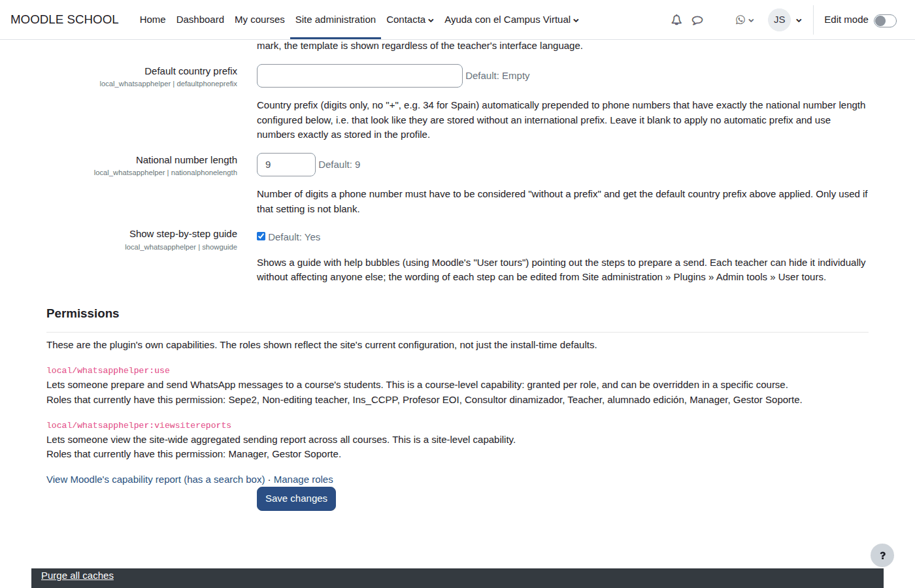Expand Ayuda con el Campus Virtual menu

tap(512, 20)
